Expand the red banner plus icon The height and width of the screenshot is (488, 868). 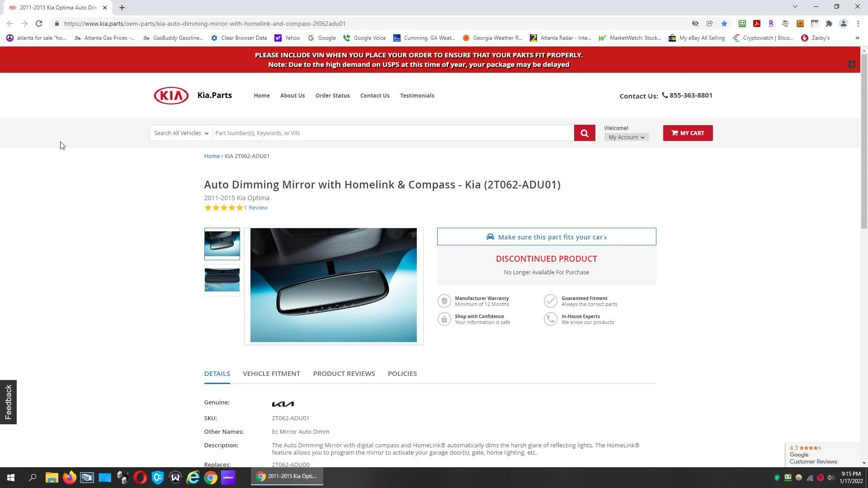point(851,64)
